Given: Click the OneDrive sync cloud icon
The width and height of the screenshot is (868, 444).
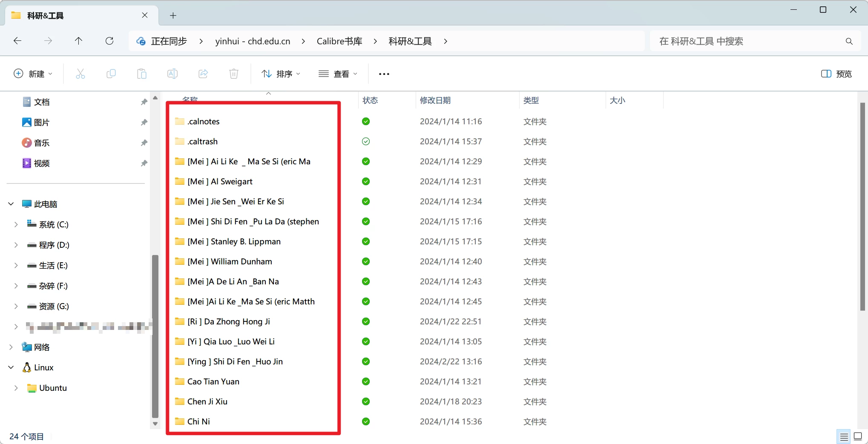Looking at the screenshot, I should [x=141, y=41].
